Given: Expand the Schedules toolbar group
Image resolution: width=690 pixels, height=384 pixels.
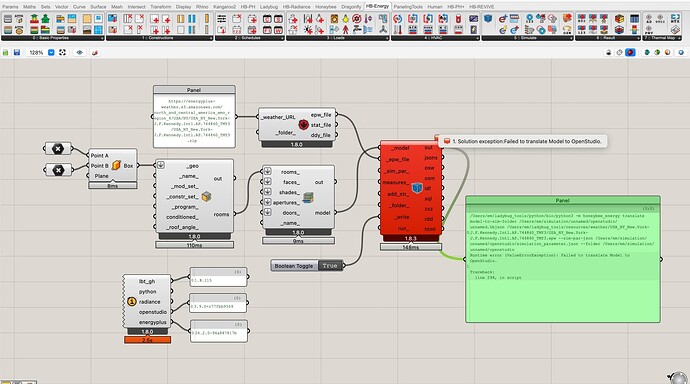Looking at the screenshot, I should (x=250, y=38).
